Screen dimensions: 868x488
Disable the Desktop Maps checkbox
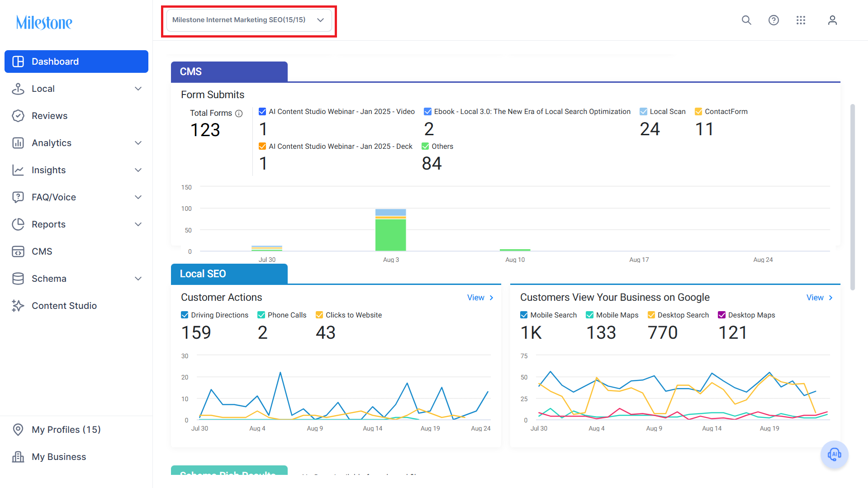click(722, 315)
